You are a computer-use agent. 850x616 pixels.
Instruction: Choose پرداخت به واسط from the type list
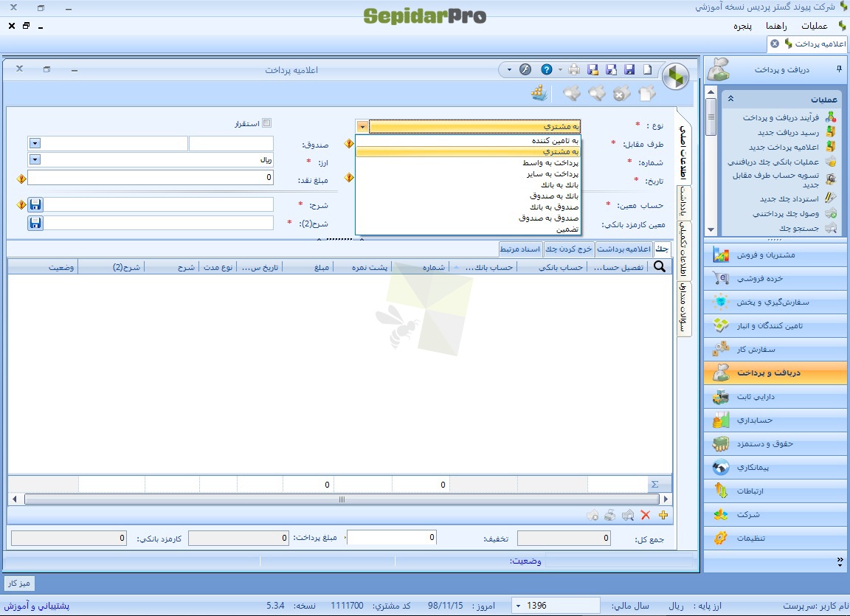pos(468,162)
